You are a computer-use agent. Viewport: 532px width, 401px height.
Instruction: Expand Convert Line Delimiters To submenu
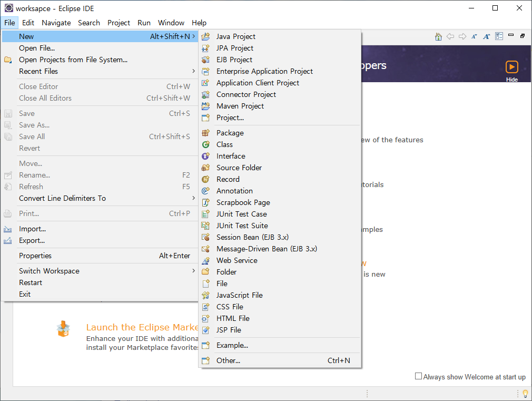pos(100,198)
